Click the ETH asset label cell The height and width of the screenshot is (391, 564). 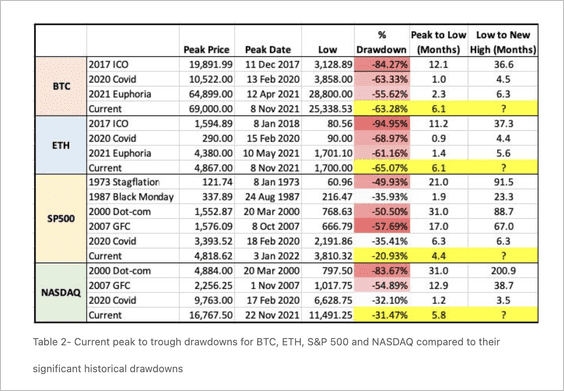tap(61, 145)
